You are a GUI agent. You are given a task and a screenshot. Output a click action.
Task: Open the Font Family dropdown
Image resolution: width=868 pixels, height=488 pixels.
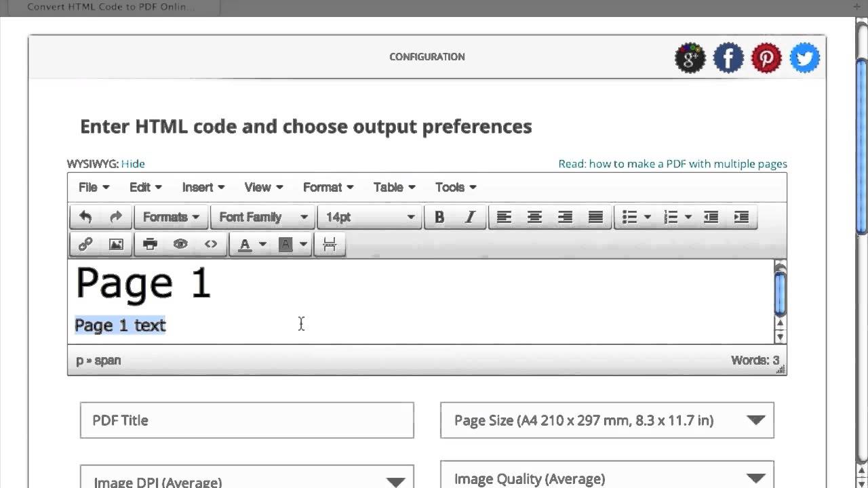[263, 217]
